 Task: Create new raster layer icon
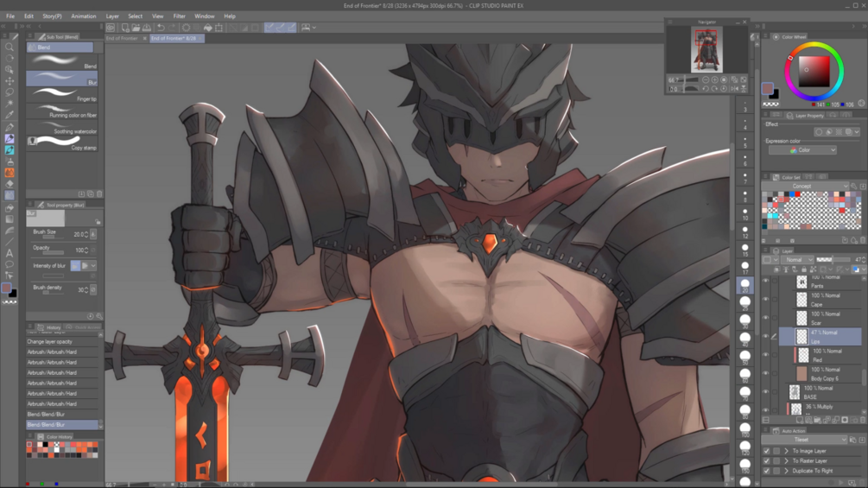point(800,420)
